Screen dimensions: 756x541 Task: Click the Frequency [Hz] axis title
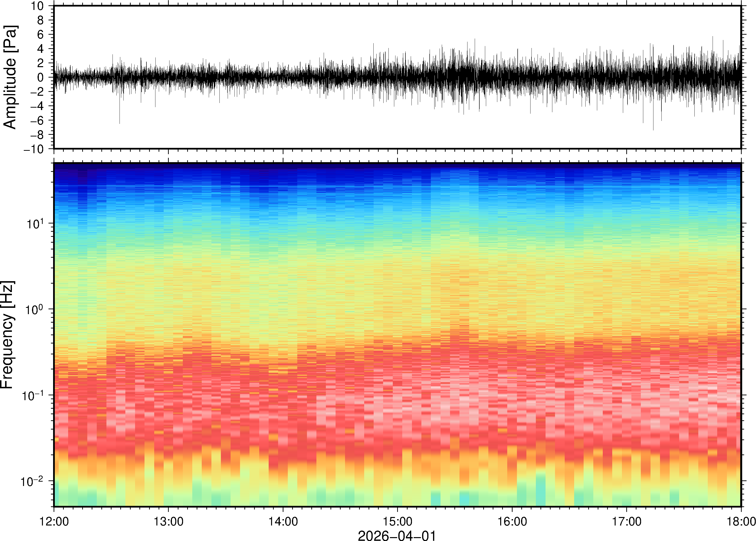click(x=7, y=335)
